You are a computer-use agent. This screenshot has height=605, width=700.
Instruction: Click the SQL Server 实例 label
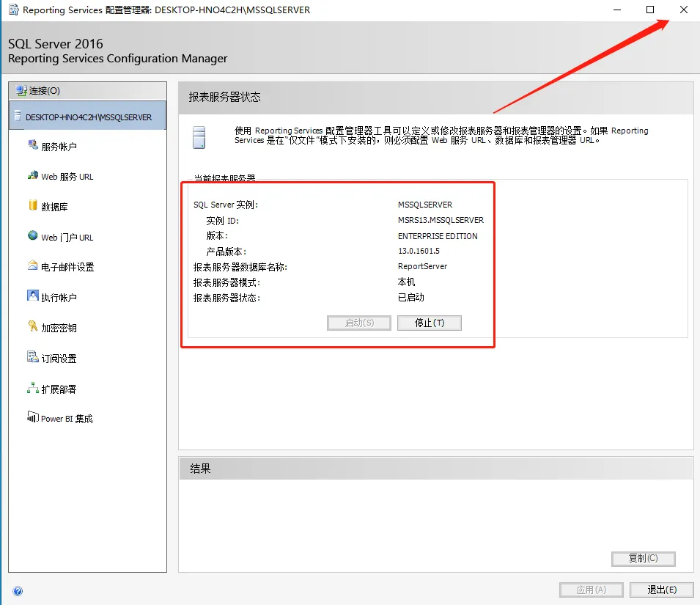226,205
